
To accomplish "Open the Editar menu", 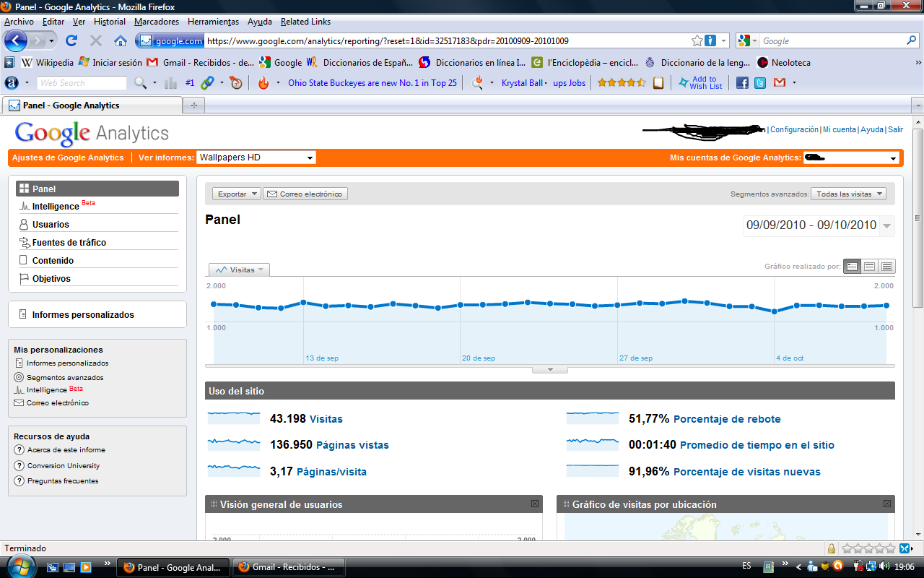I will 53,22.
